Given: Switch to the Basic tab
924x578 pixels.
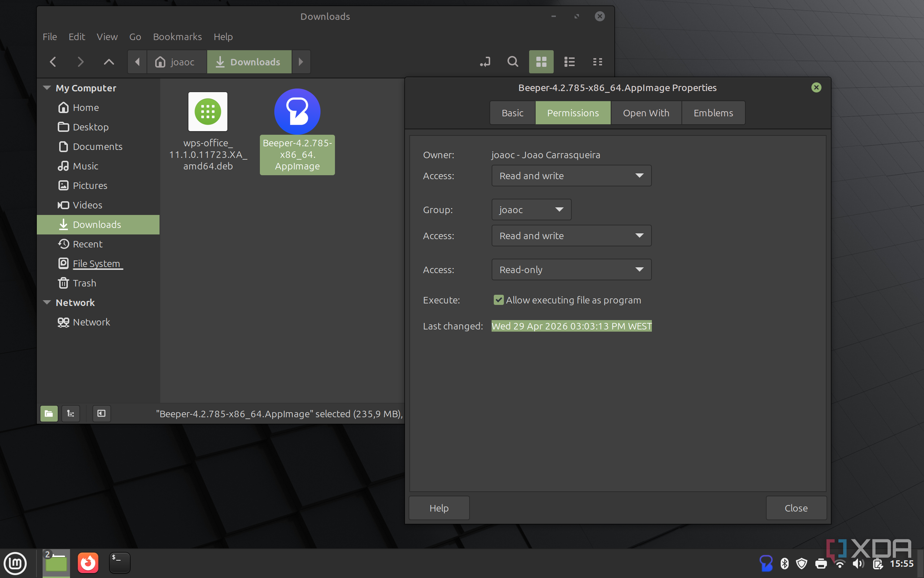Looking at the screenshot, I should pyautogui.click(x=513, y=113).
